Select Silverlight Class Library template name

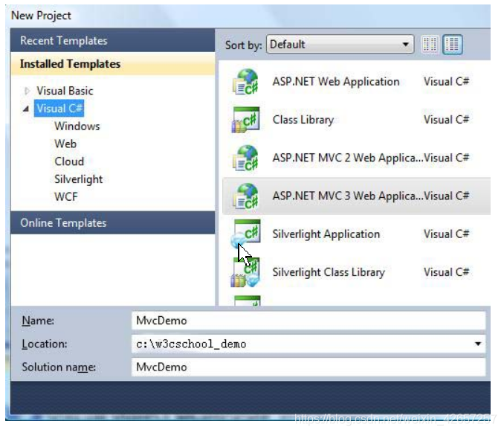pos(329,272)
